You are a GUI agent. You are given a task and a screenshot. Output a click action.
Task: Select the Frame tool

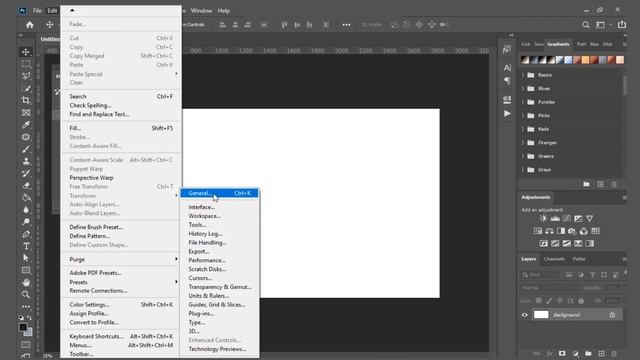point(26,113)
